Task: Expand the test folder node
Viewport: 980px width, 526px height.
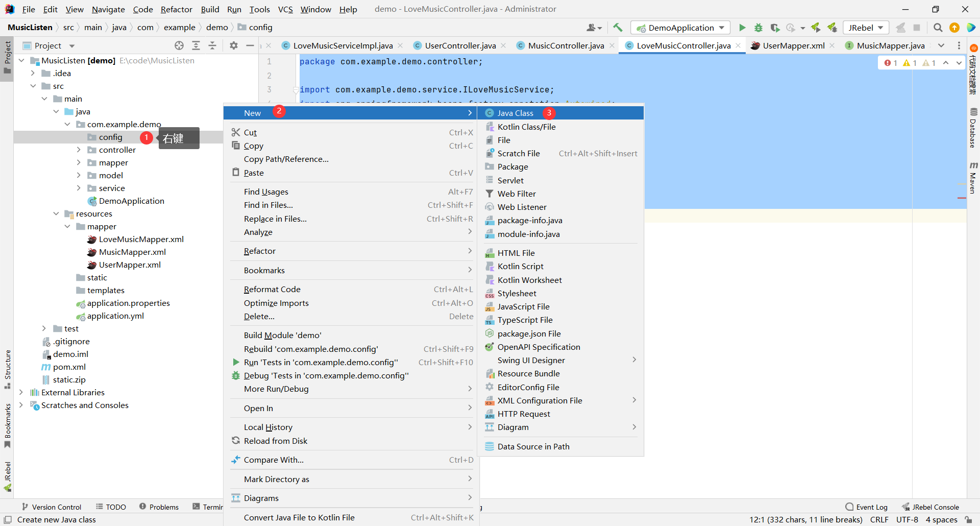Action: [44, 328]
